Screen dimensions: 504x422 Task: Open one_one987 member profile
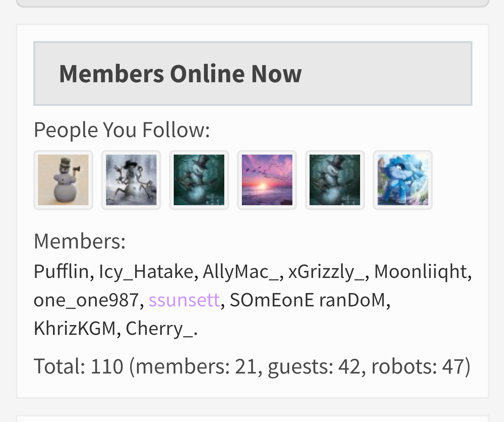(86, 300)
